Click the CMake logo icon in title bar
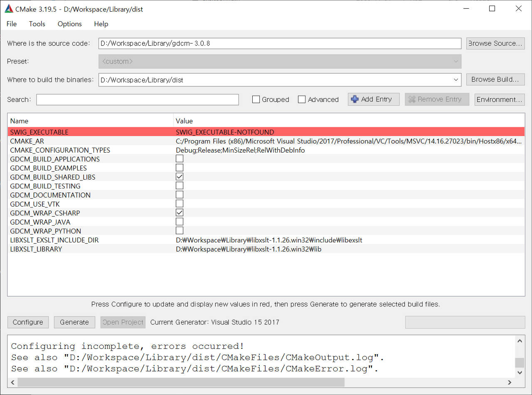Viewport: 532px width, 395px height. [9, 9]
